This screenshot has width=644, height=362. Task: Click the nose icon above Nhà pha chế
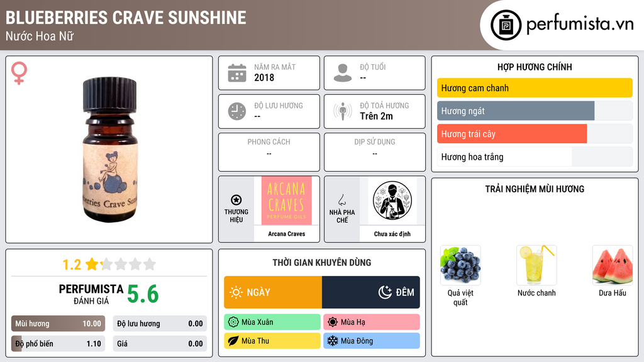(341, 200)
